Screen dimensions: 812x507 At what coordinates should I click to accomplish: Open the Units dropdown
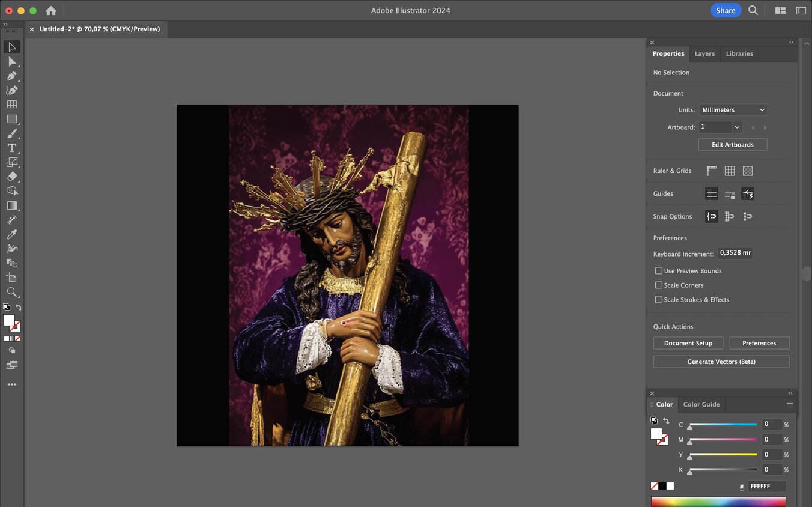(733, 110)
